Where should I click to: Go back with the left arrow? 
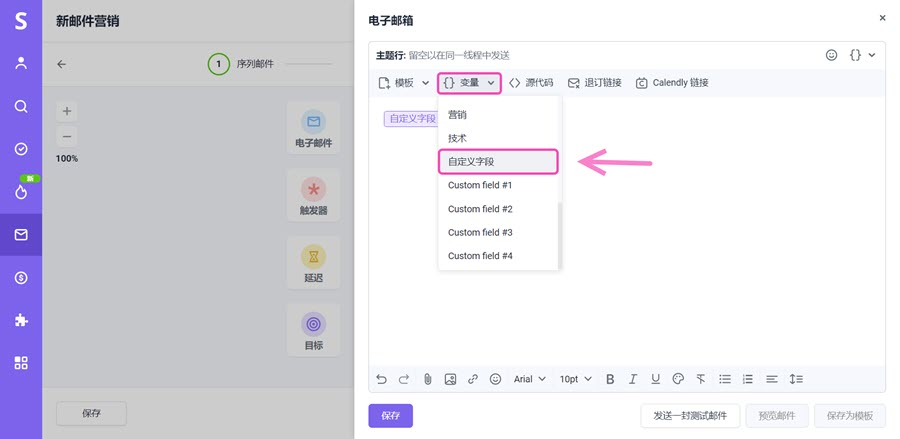pyautogui.click(x=61, y=64)
